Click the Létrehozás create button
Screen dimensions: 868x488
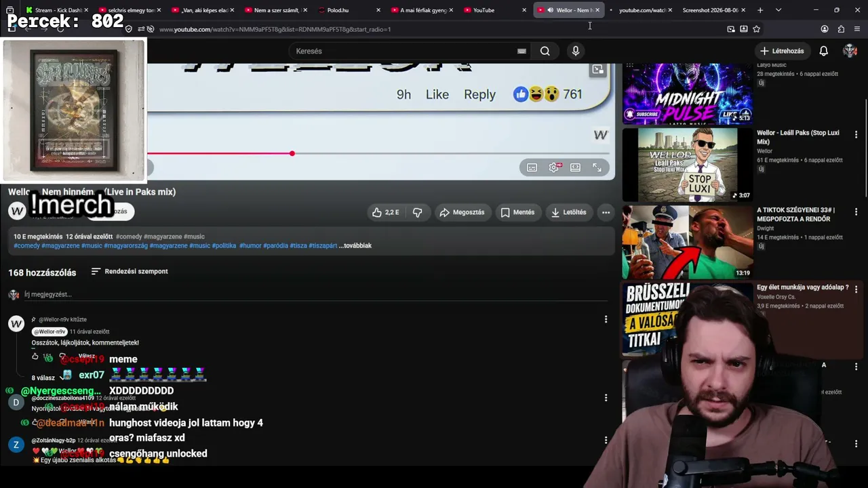point(783,51)
